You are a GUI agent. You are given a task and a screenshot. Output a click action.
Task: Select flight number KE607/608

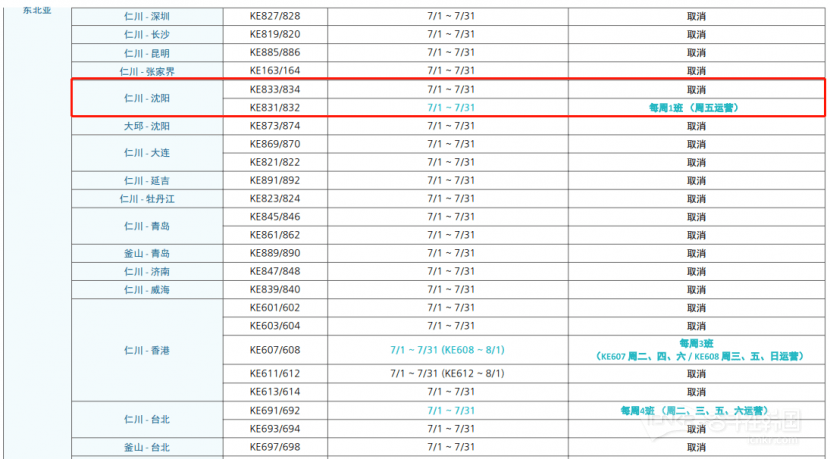click(x=274, y=350)
